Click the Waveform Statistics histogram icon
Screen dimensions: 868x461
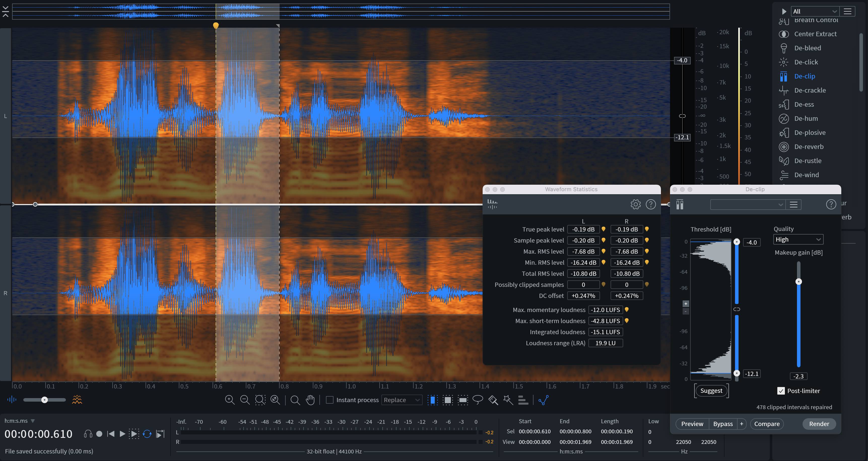(492, 204)
